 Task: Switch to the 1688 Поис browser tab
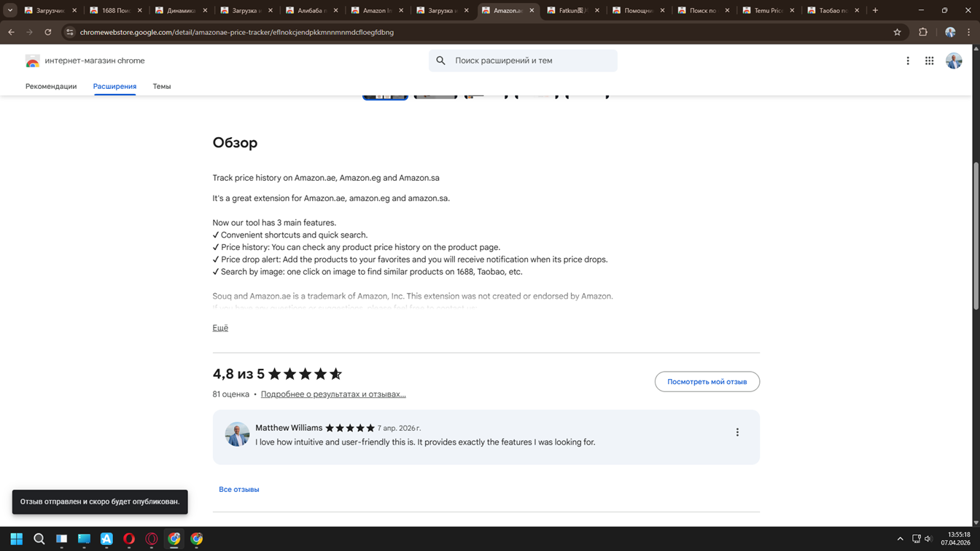point(115,10)
